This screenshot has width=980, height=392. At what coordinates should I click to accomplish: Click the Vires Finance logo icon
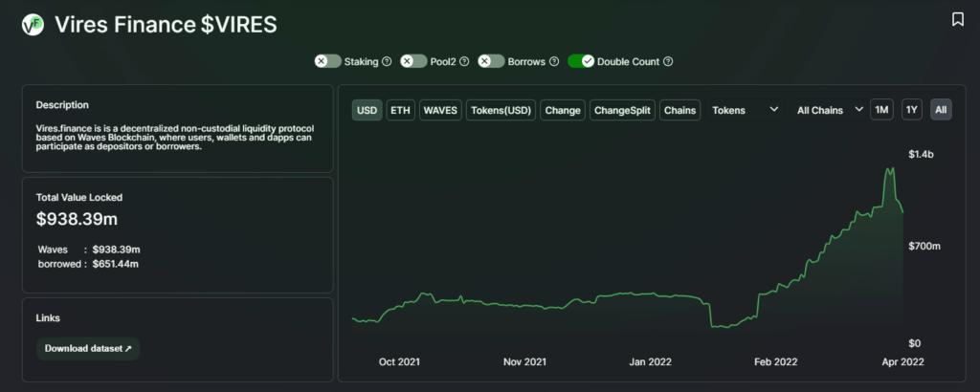[x=33, y=25]
